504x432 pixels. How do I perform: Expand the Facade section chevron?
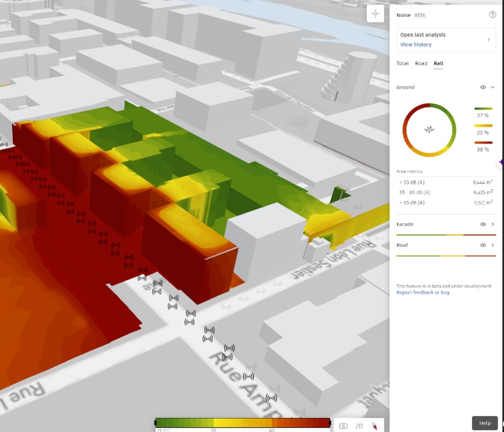(493, 224)
